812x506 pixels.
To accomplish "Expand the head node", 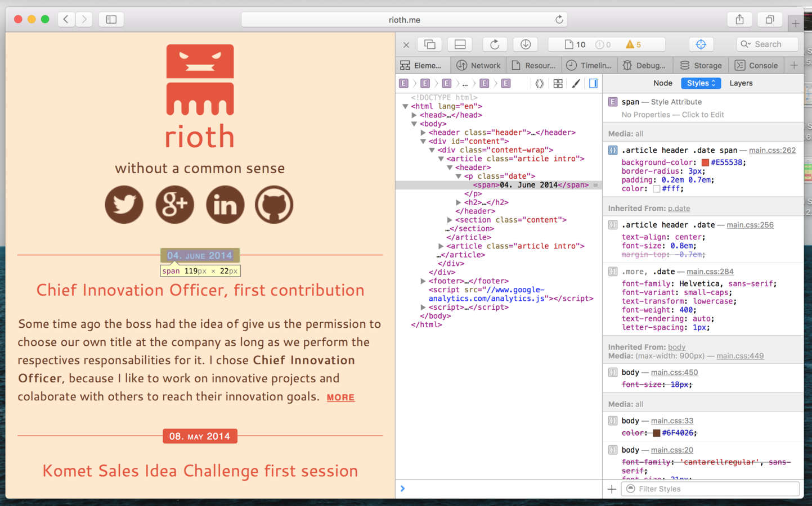I will point(414,115).
